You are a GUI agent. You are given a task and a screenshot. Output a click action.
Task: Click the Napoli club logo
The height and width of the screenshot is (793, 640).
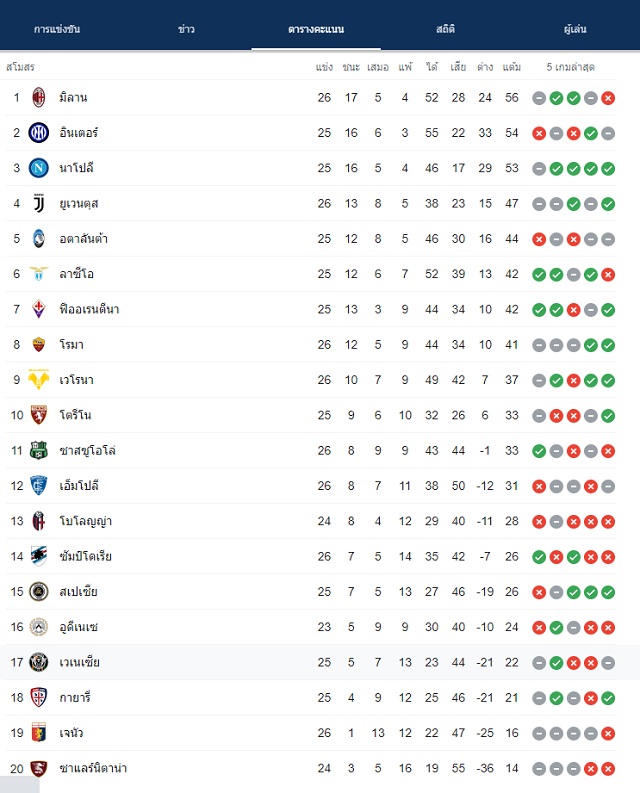tap(38, 168)
